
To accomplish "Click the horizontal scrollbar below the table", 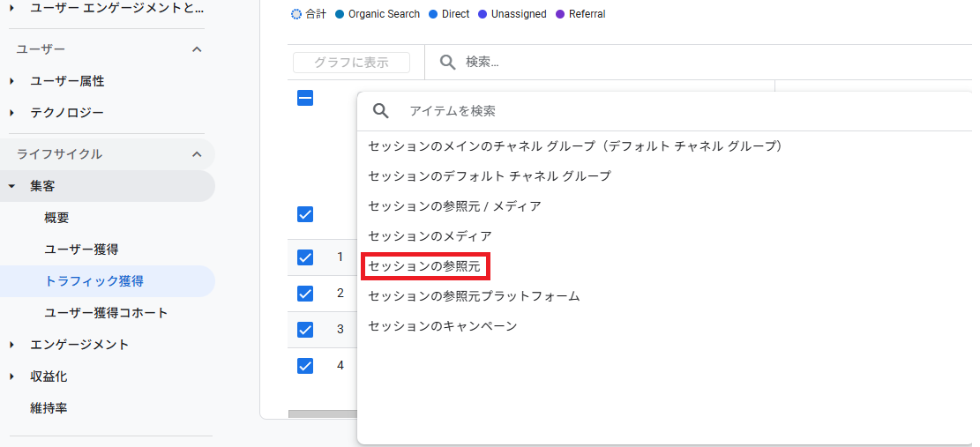I will [x=323, y=413].
